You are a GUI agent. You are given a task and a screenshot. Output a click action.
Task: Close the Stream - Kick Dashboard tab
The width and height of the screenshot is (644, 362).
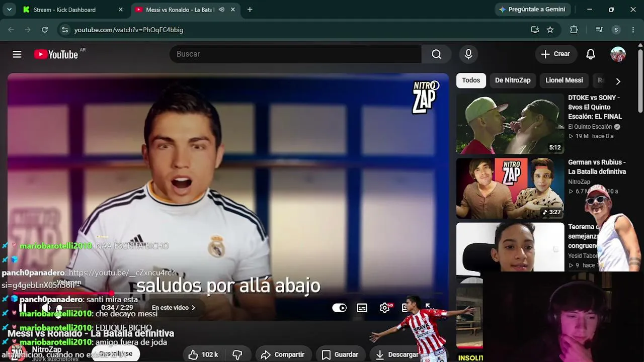[x=121, y=10]
